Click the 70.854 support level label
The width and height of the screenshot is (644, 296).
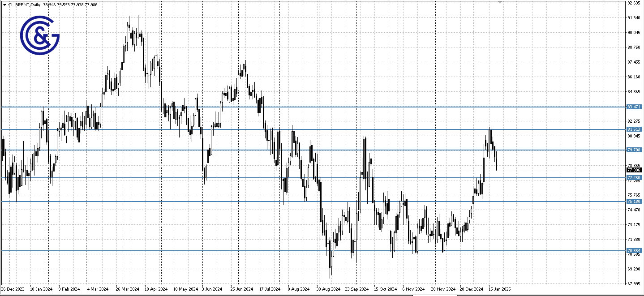point(634,250)
